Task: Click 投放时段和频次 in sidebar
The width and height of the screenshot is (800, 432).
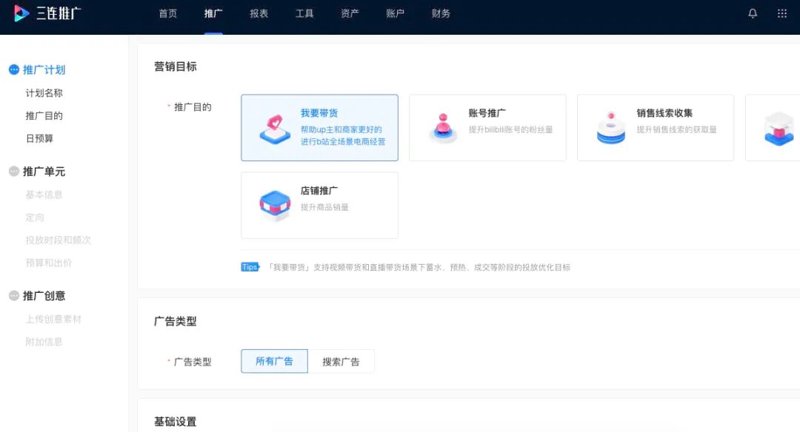Action: coord(58,240)
